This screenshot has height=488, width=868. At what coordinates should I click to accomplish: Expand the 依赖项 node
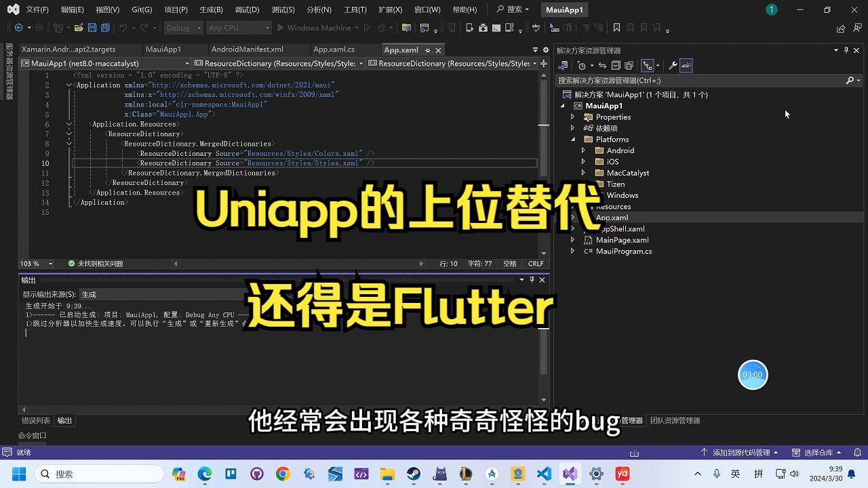coord(573,128)
